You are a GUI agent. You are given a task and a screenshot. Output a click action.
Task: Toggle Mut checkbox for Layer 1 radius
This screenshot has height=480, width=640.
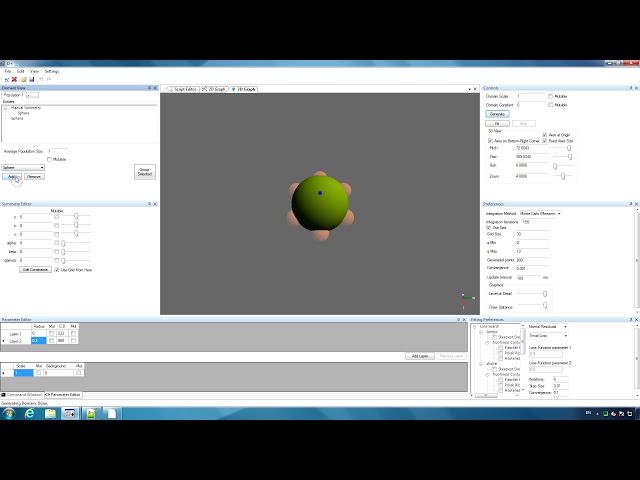pyautogui.click(x=51, y=333)
